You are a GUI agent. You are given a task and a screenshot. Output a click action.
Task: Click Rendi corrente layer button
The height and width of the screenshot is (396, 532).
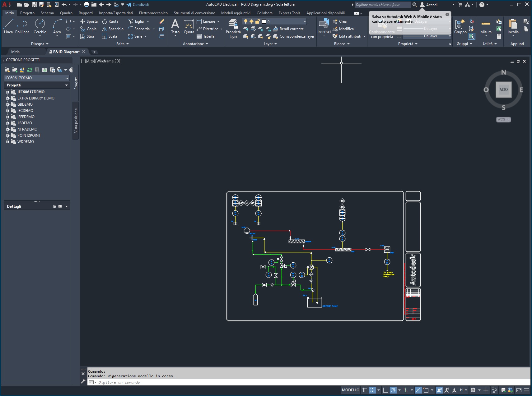[x=288, y=29]
